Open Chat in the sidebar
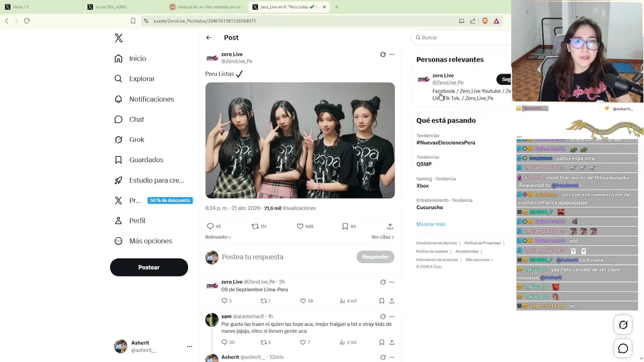The width and height of the screenshot is (644, 362). click(129, 119)
